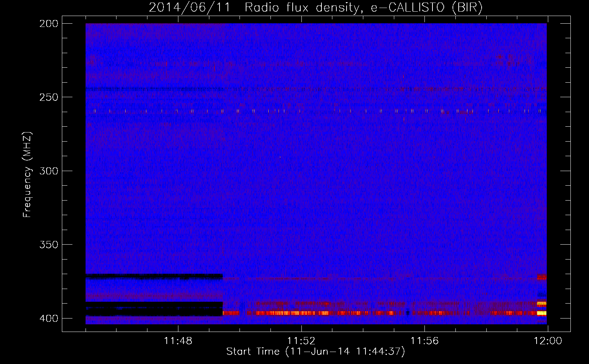
Task: Click the bright yellow burst near 400 MHz at spectrogram end
Action: coord(542,313)
